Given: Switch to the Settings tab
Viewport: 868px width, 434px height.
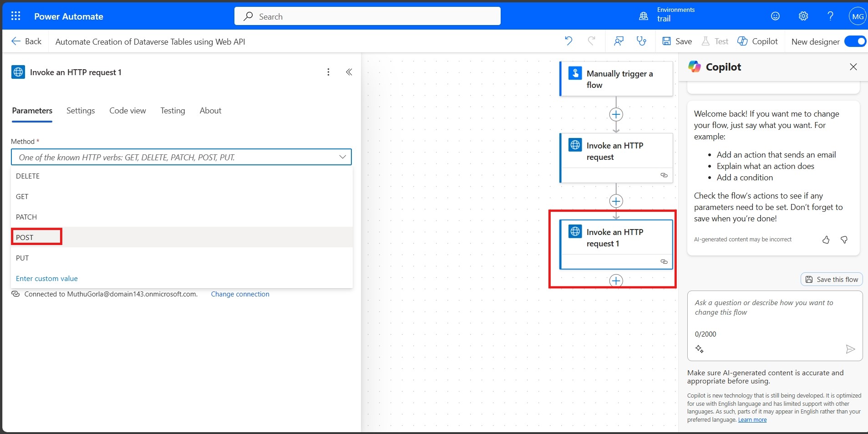Looking at the screenshot, I should click(81, 111).
